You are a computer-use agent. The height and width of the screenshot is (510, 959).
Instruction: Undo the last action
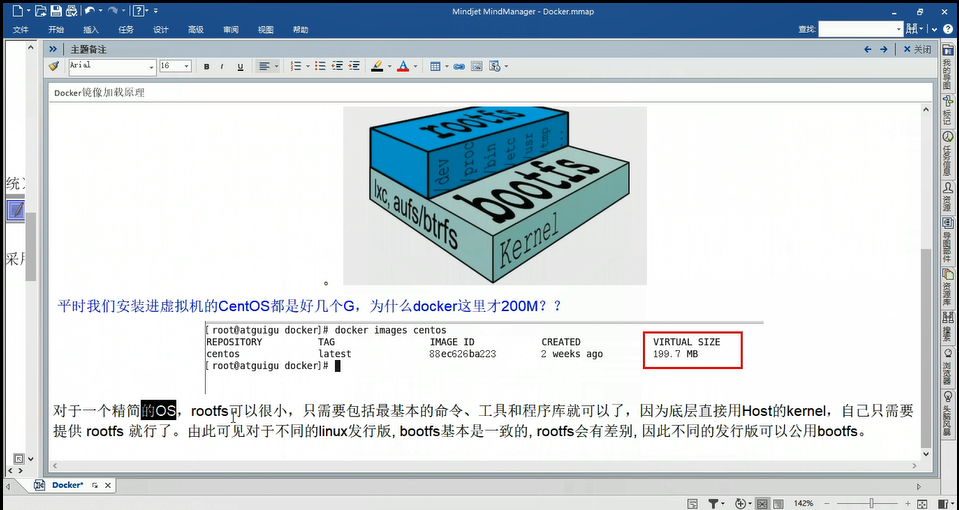(90, 10)
